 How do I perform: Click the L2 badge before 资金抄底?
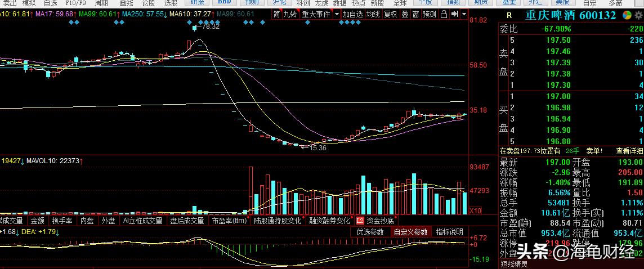tap(360, 221)
